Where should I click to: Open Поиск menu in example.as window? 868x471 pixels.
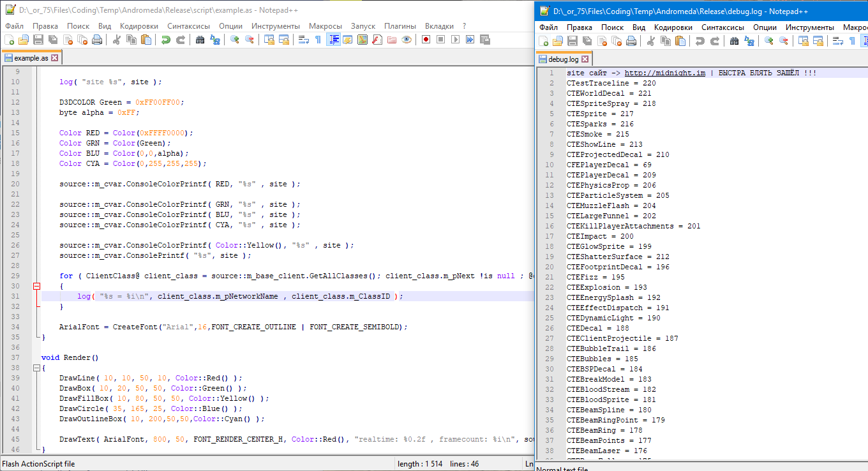pyautogui.click(x=78, y=26)
